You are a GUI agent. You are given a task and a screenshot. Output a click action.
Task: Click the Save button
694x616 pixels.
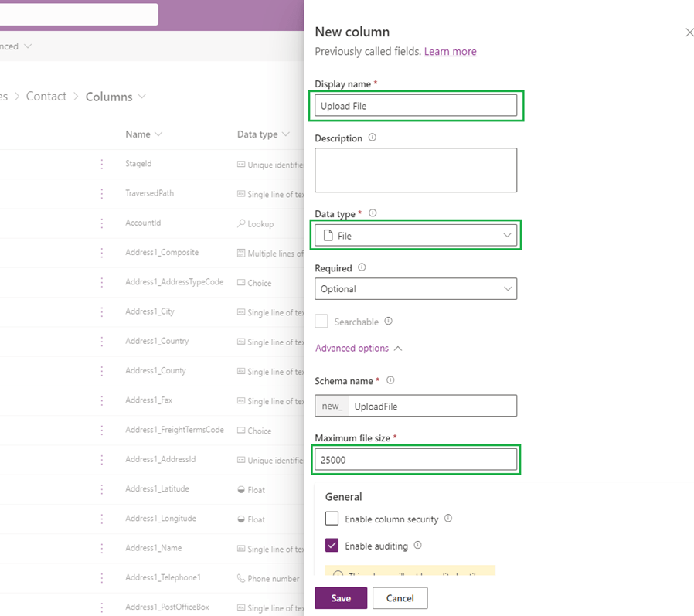pos(341,598)
